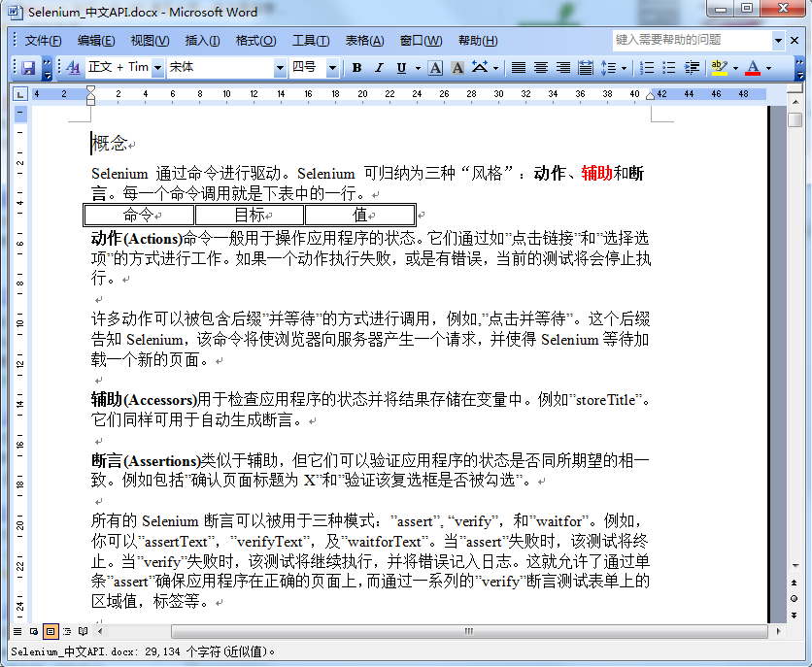Click the Select Browse Object circle button

click(x=795, y=599)
